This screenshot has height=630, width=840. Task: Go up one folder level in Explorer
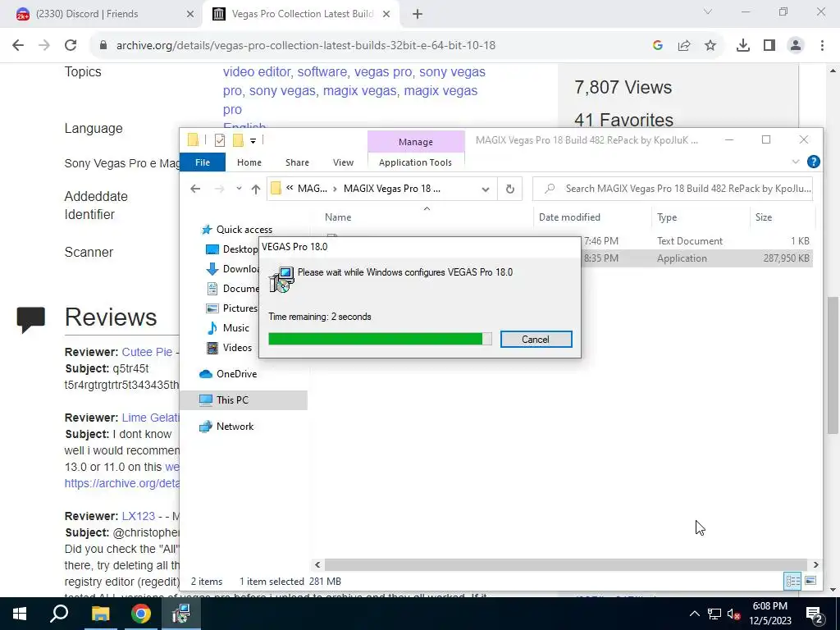pyautogui.click(x=256, y=189)
